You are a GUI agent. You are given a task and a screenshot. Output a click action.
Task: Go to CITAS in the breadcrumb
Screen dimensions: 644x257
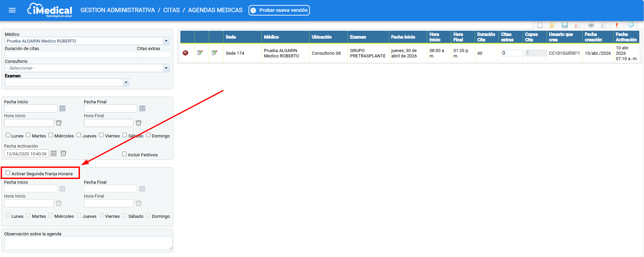tap(171, 10)
